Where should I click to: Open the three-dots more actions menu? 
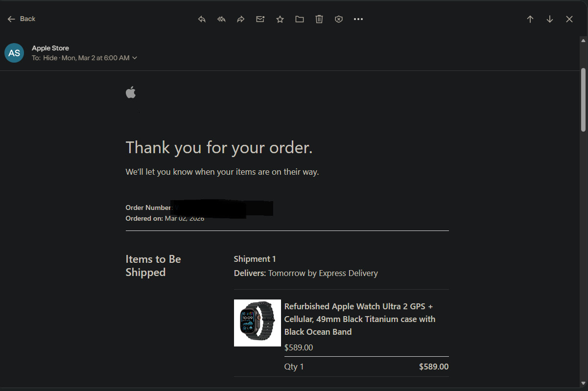[358, 19]
